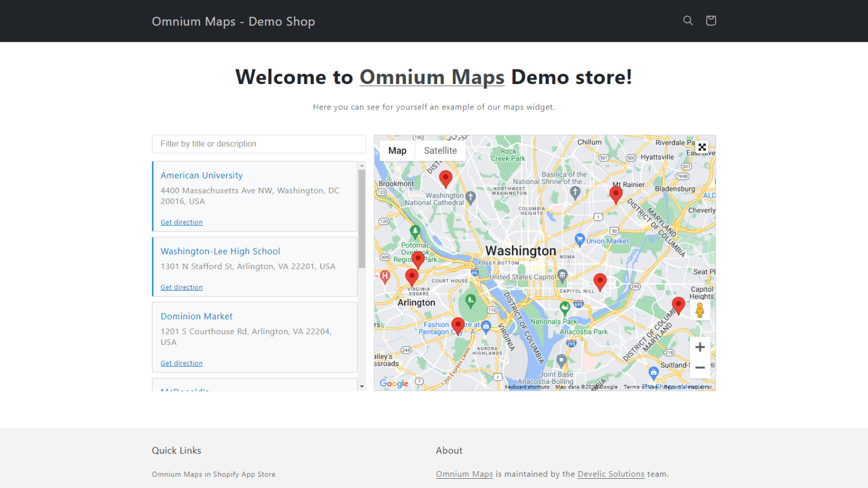The image size is (868, 488).
Task: Click Get direction for Dominion Market
Action: click(x=181, y=363)
